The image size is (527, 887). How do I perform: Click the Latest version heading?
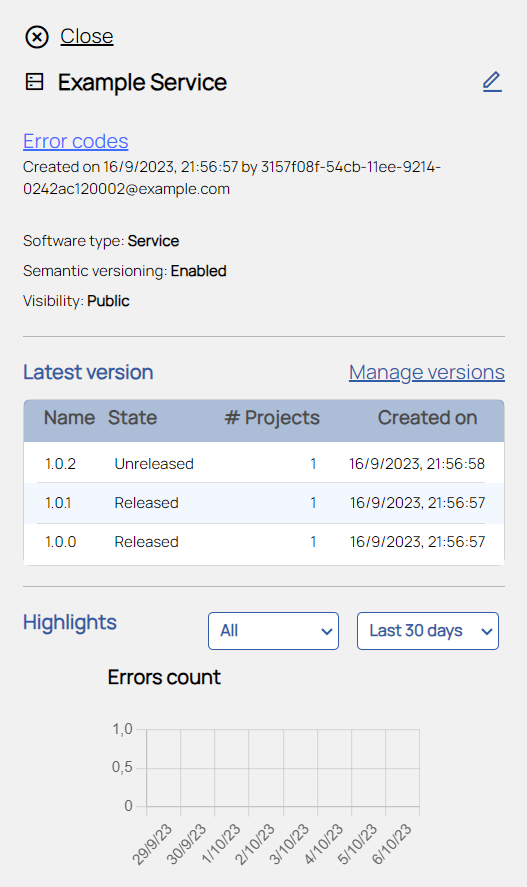(x=88, y=372)
